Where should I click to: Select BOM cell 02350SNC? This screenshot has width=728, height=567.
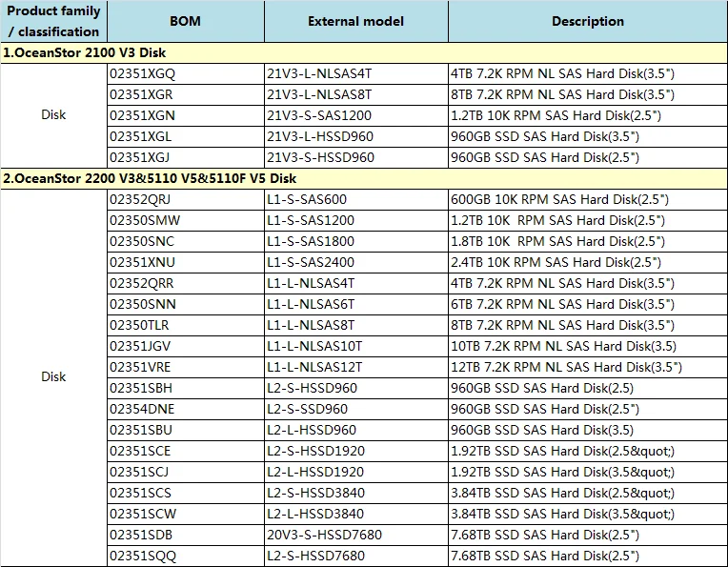[143, 241]
